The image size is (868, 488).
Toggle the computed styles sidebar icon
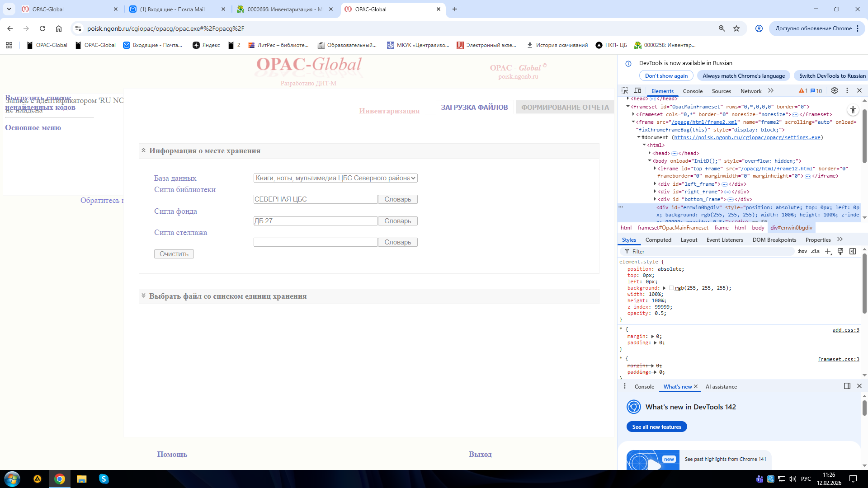point(853,252)
